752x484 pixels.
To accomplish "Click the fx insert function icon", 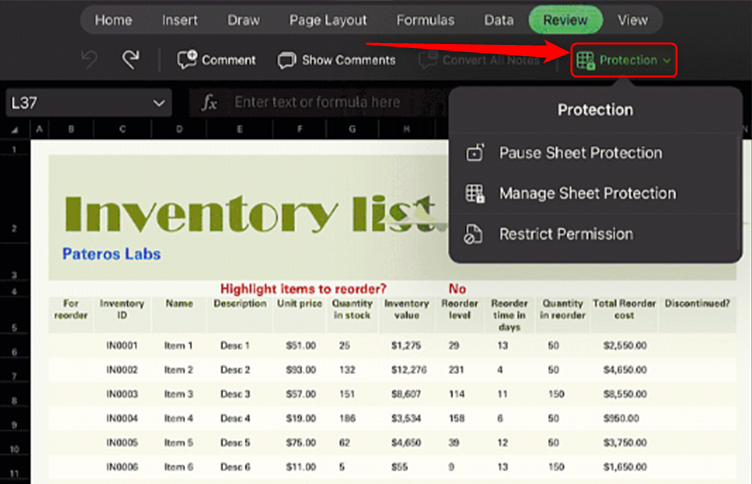I will point(209,102).
